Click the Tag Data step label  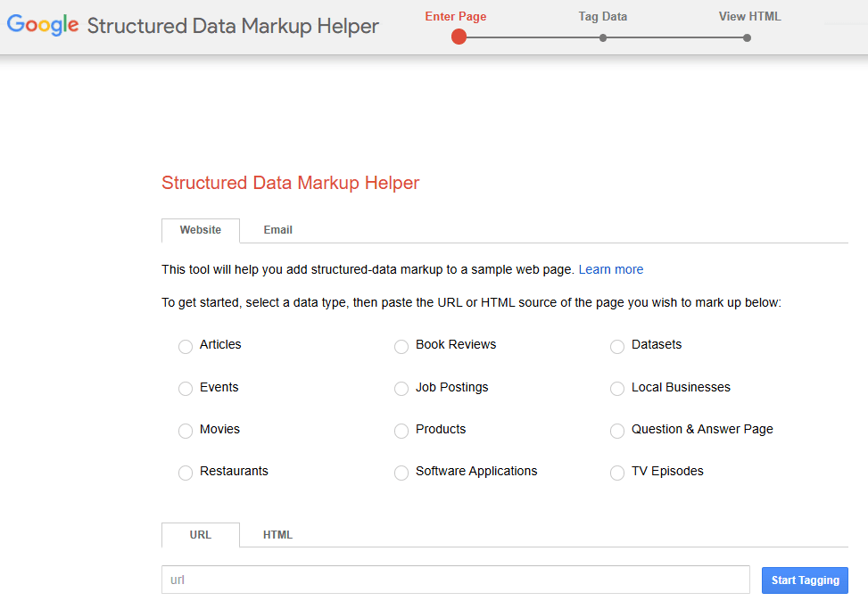point(603,17)
